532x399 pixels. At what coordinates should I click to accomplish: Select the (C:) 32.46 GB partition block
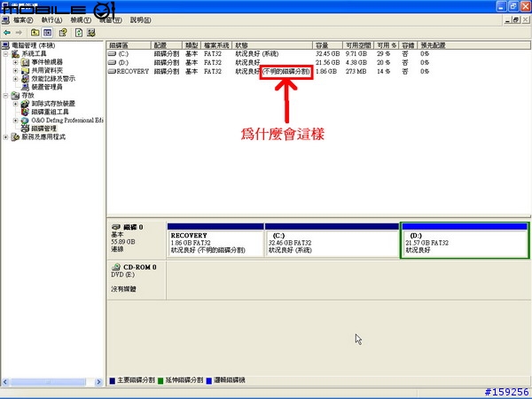click(332, 240)
